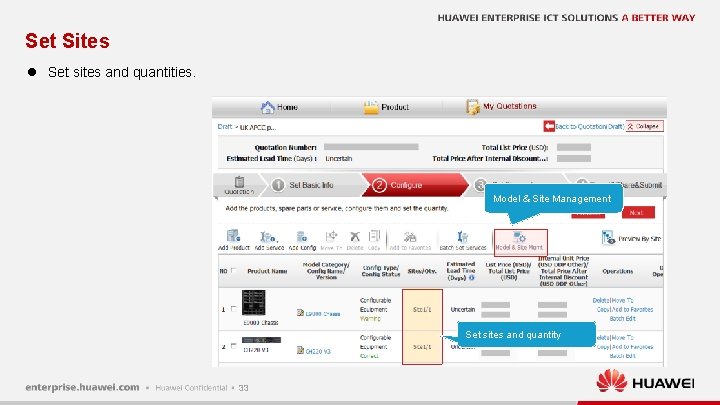Click Sites/Qty cell in row 1

(422, 309)
